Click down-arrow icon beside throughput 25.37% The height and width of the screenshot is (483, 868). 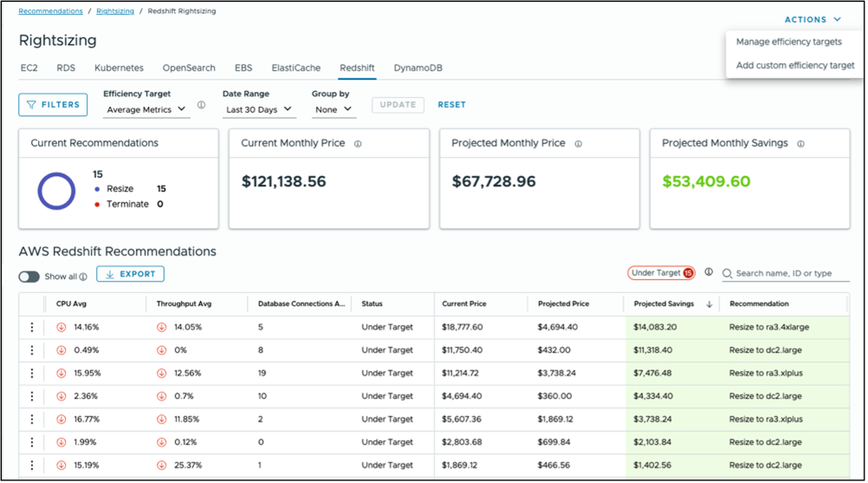[162, 465]
